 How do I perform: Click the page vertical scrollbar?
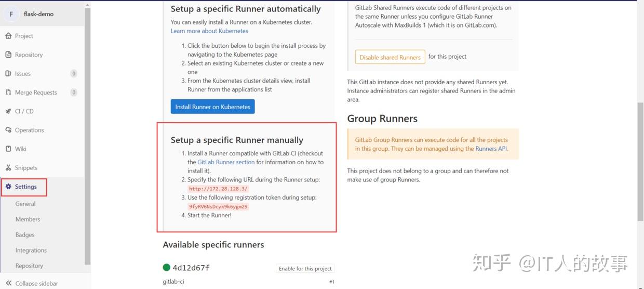coord(640,161)
